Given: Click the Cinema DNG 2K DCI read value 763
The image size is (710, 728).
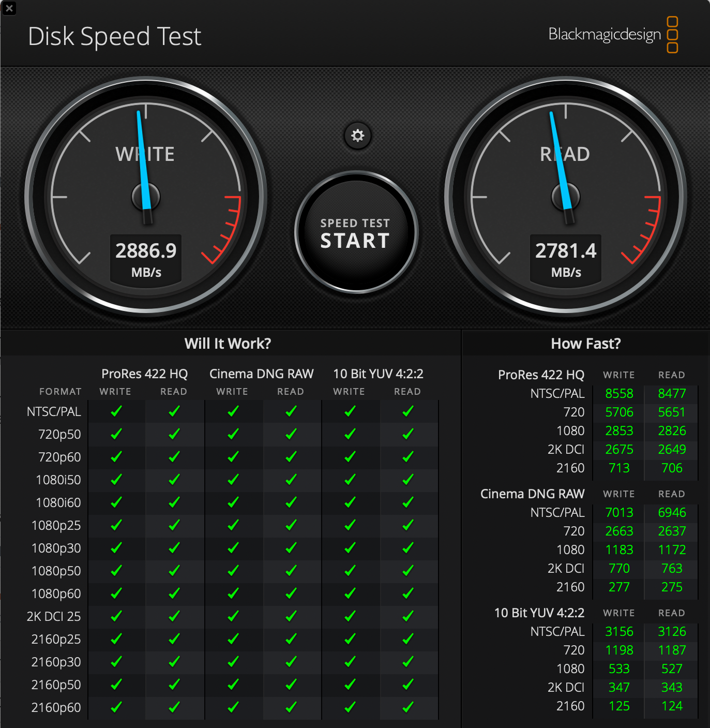Looking at the screenshot, I should coord(672,569).
